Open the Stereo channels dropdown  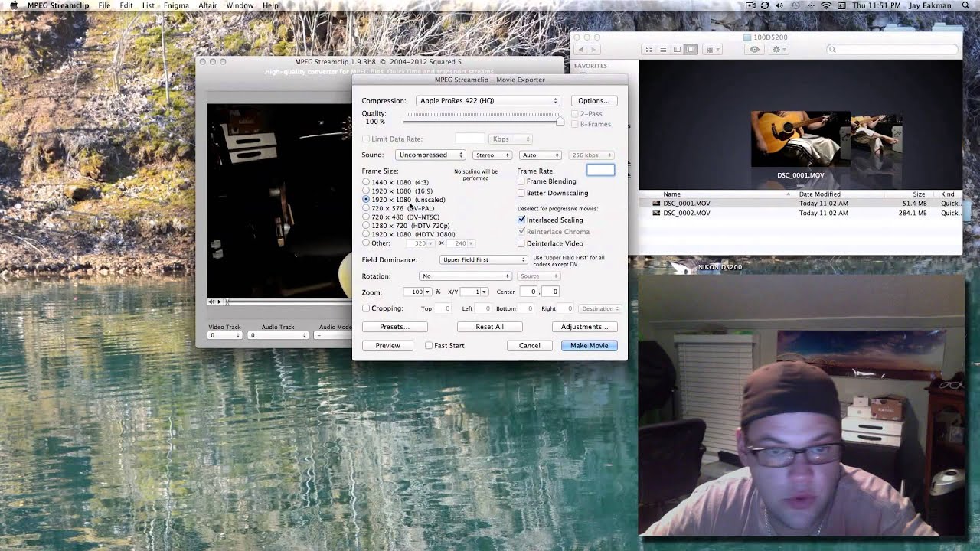tap(492, 155)
